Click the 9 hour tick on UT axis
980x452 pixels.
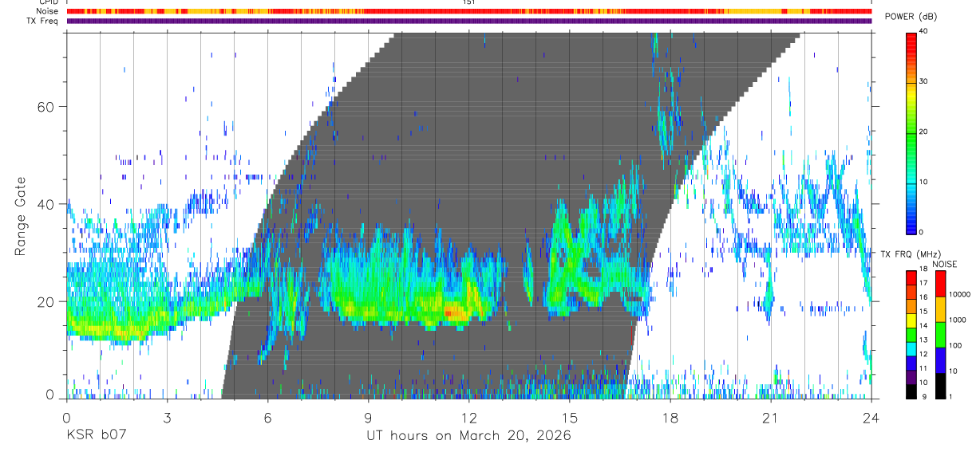point(368,418)
